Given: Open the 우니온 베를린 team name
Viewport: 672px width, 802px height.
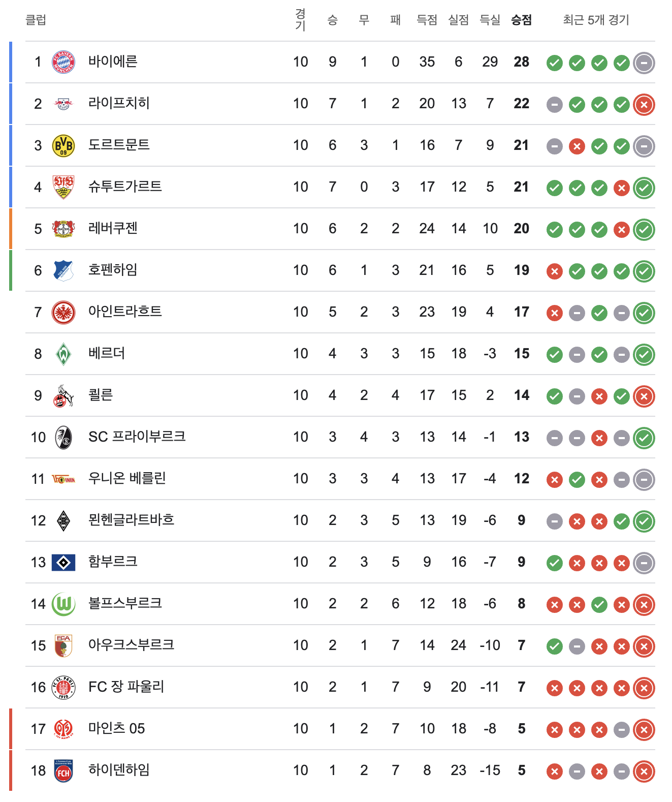Looking at the screenshot, I should click(127, 478).
